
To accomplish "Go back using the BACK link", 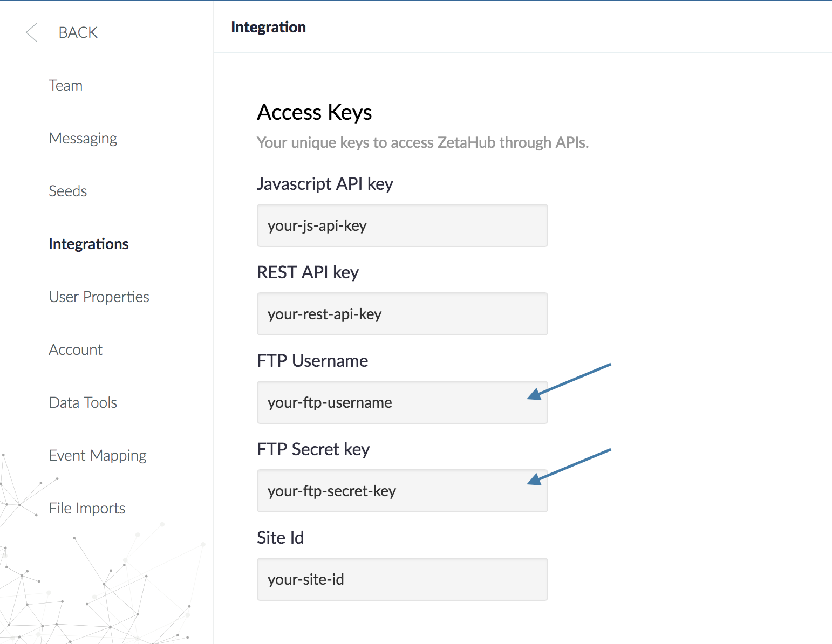I will point(78,32).
